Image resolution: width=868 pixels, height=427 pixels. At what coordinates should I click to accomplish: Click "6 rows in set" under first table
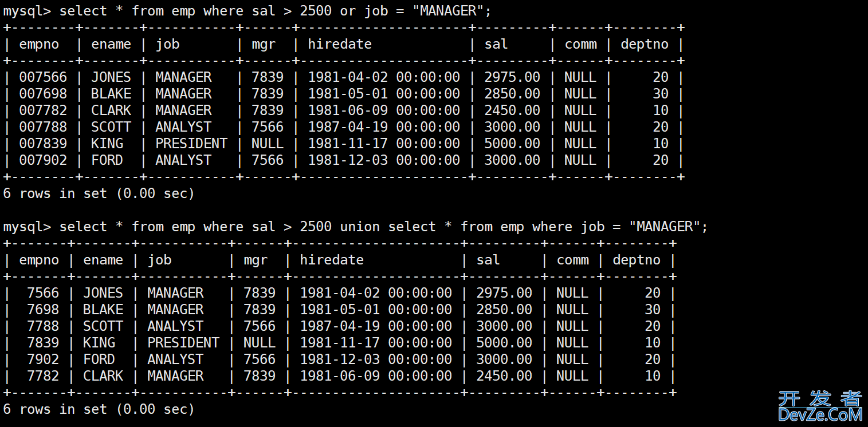pos(99,193)
